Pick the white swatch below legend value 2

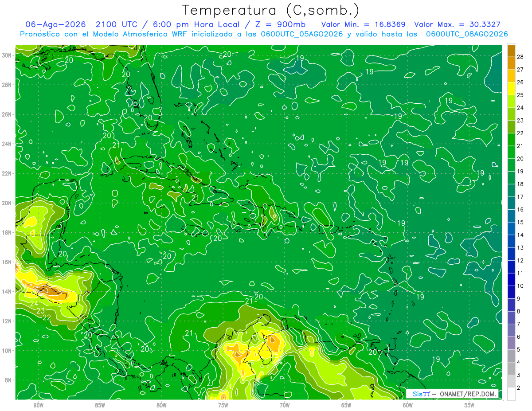[x=511, y=394]
